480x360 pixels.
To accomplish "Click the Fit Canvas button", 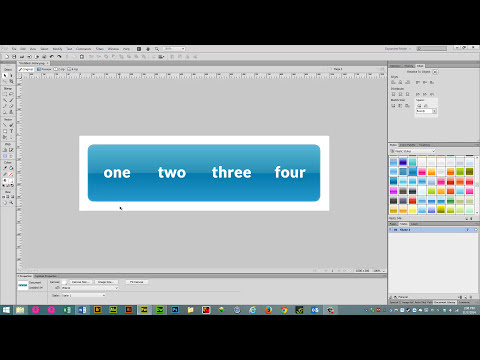I will click(x=137, y=282).
